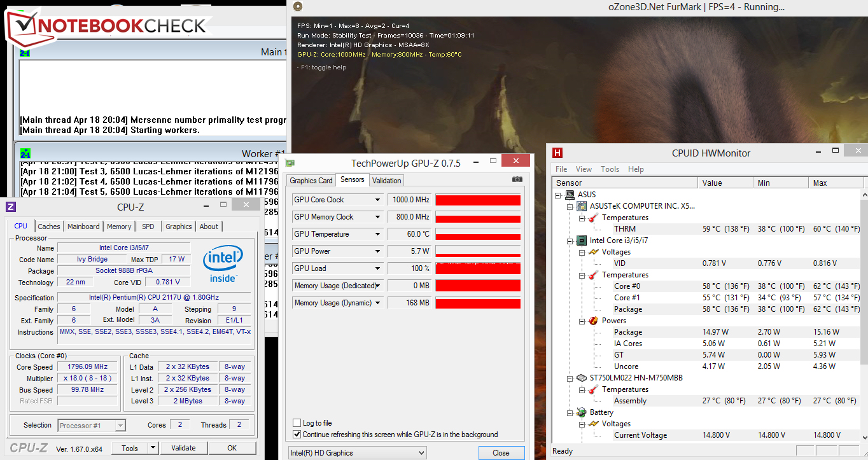
Task: Switch to the Caches tab in CPU-Z
Action: click(x=49, y=227)
